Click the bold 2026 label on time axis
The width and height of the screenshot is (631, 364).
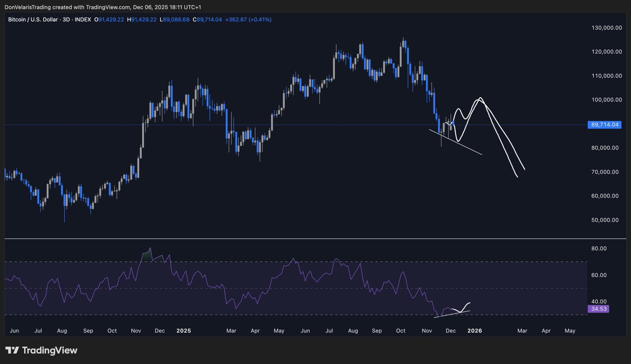[x=475, y=331]
